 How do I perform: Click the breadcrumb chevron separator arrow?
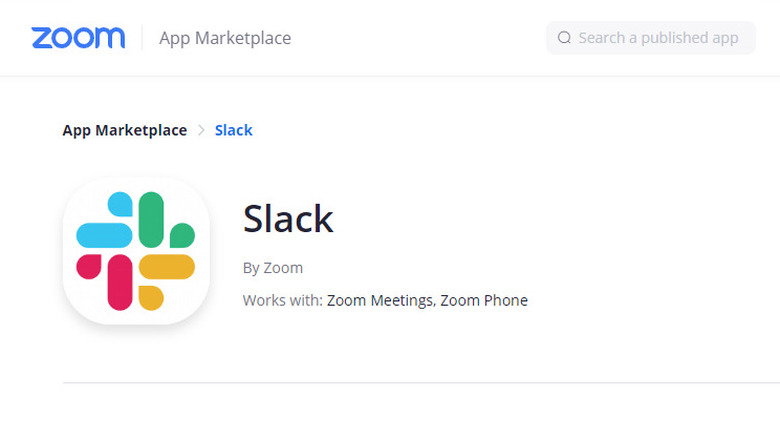(201, 130)
